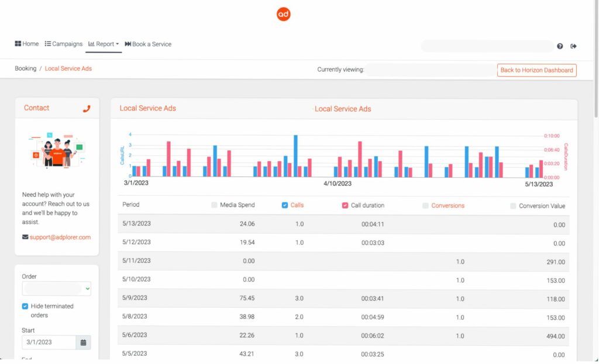Screen dimensions: 599x364
Task: Go to Home in navigation bar
Action: [x=27, y=44]
